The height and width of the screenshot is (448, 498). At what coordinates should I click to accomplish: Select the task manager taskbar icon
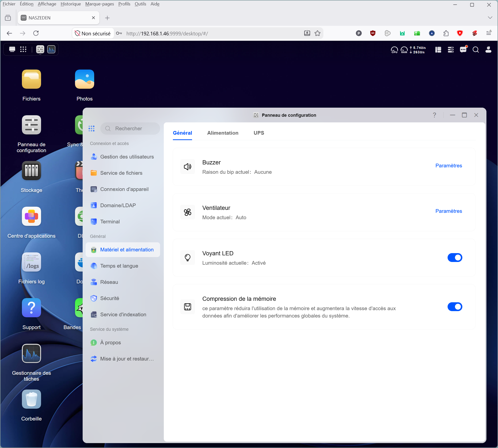pyautogui.click(x=51, y=49)
